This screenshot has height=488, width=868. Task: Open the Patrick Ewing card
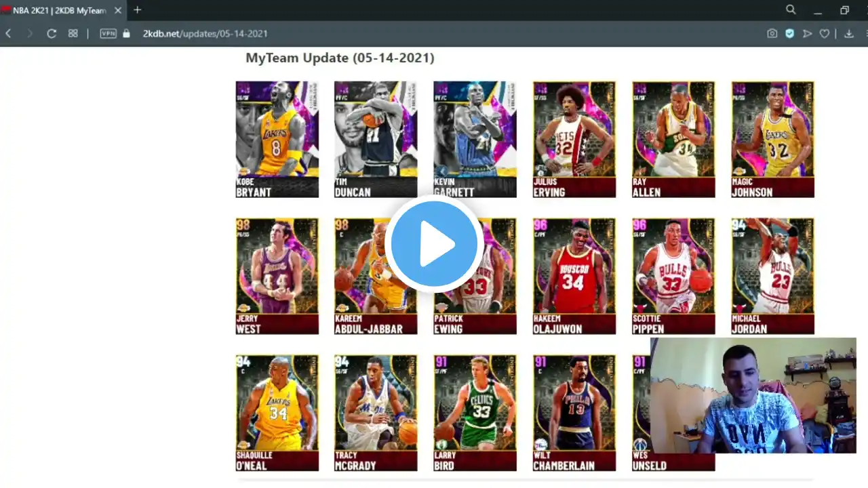(x=475, y=277)
